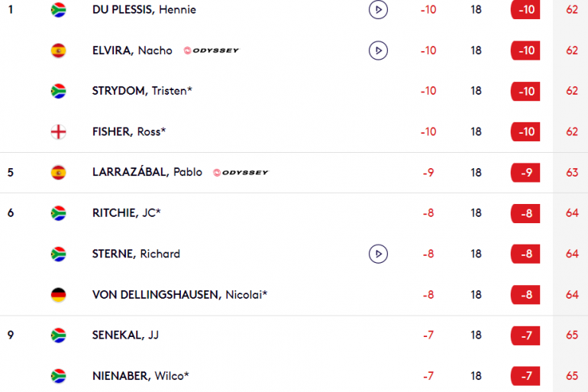Open FISHER, Ross player profile

[129, 131]
